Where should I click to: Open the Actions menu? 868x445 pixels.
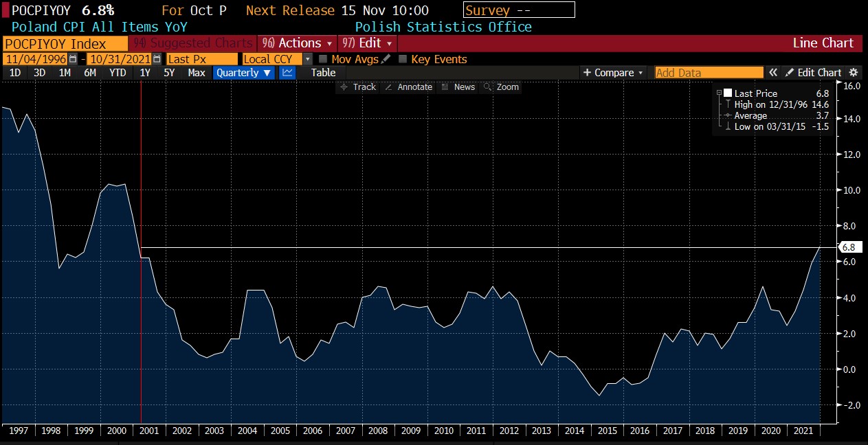coord(299,43)
